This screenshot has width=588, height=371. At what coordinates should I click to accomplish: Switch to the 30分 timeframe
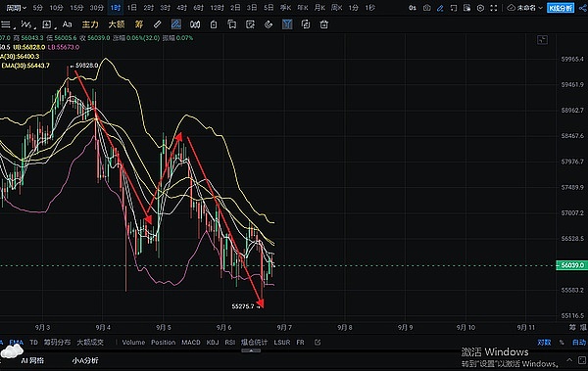pos(96,8)
